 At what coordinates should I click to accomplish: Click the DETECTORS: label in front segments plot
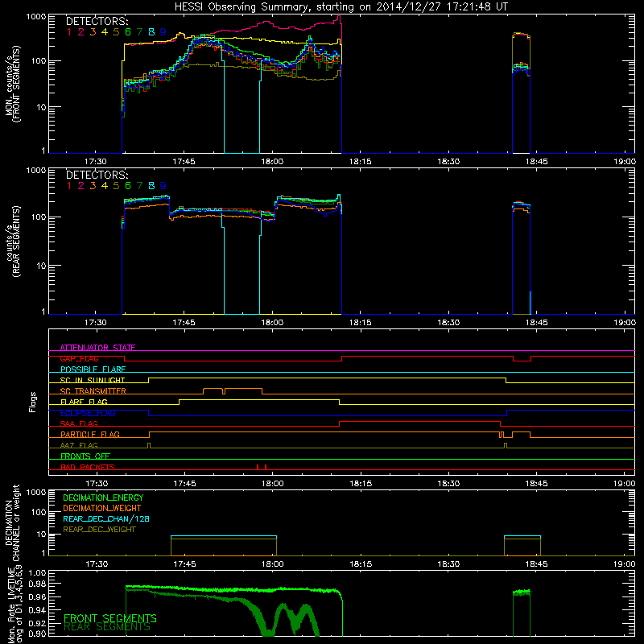[x=97, y=22]
